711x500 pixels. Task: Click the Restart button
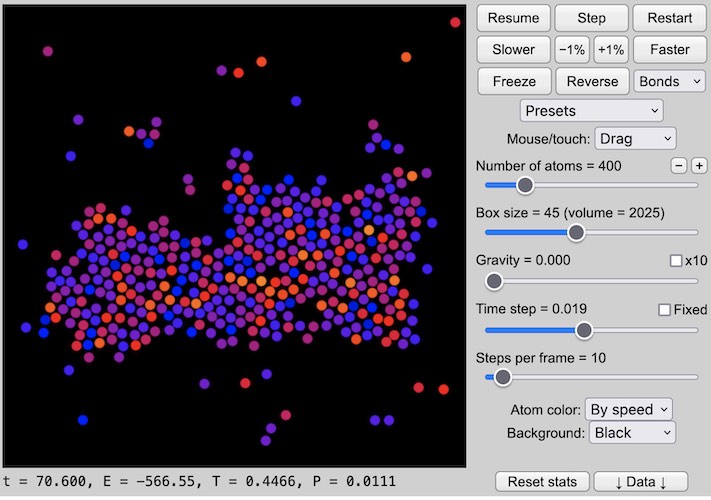coord(669,18)
